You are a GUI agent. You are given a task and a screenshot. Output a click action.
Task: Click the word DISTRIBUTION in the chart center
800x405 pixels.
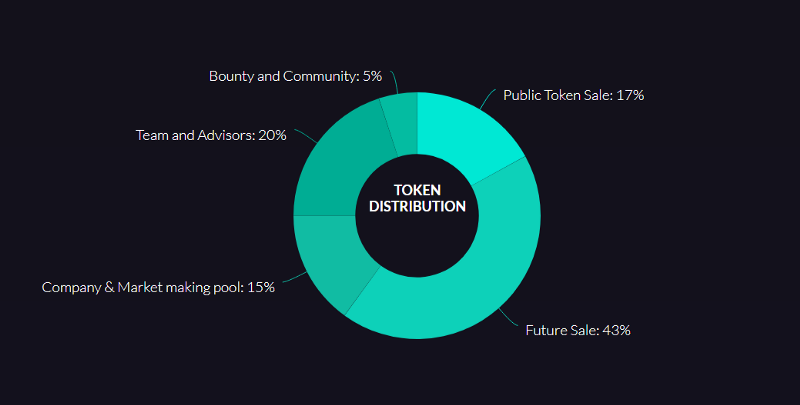(417, 207)
